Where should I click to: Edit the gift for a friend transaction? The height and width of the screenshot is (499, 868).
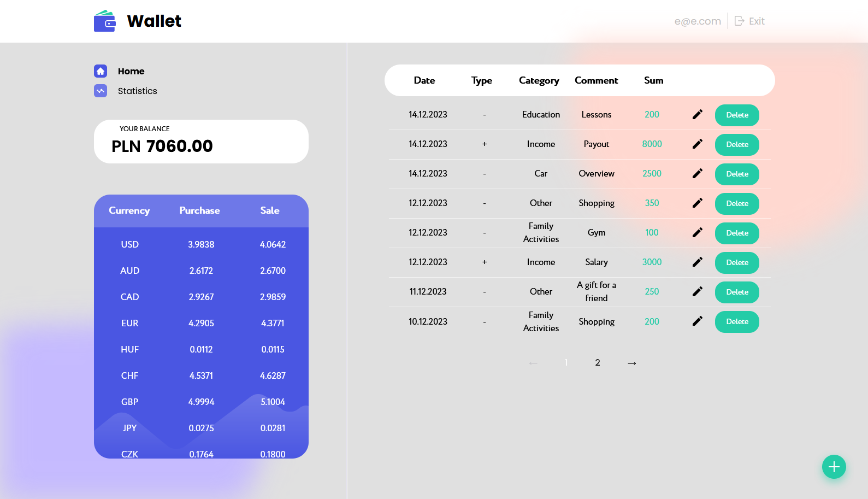(698, 292)
